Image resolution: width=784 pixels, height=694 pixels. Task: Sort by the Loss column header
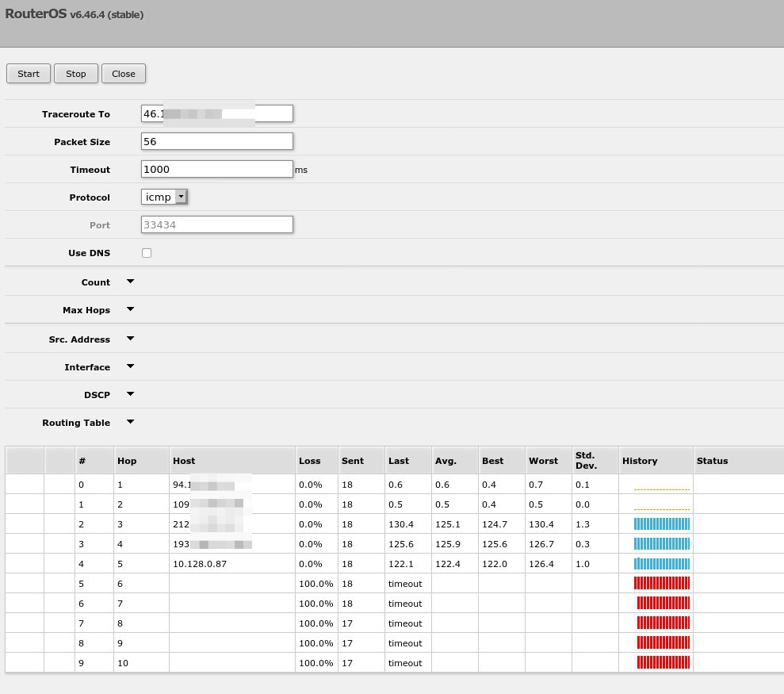(317, 460)
